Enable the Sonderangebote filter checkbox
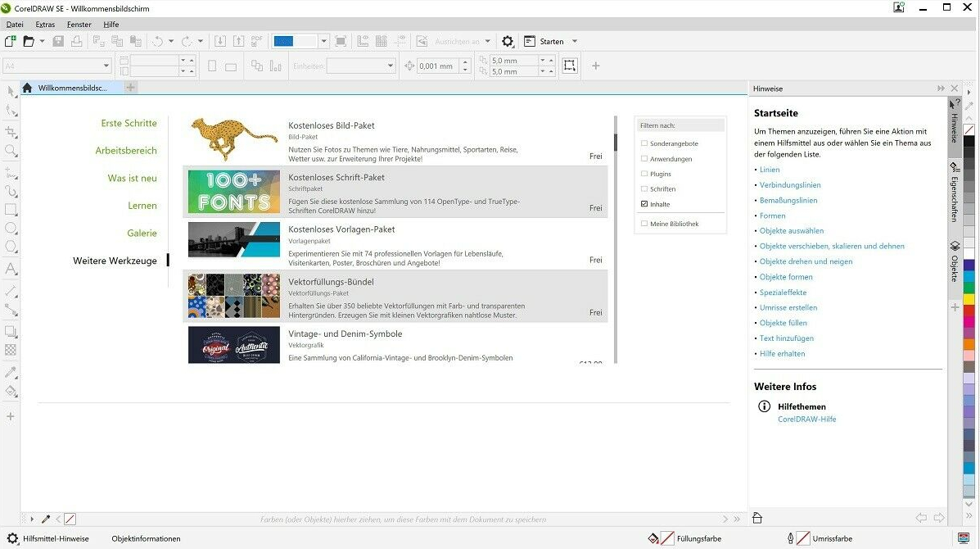980x549 pixels. 644,143
